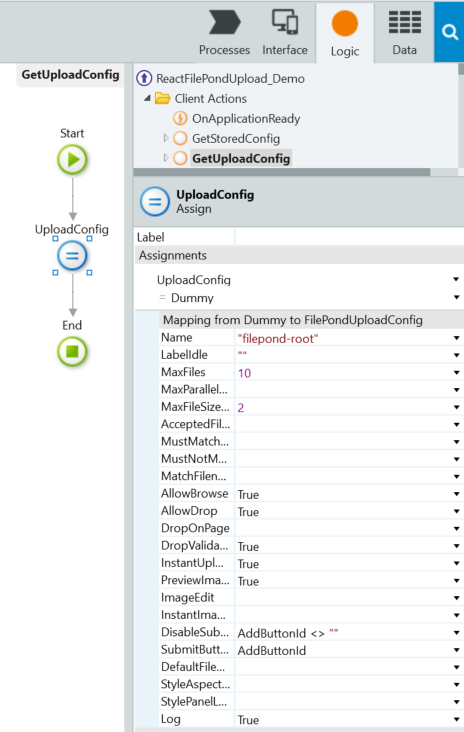
Task: Click the Log True value
Action: (248, 720)
